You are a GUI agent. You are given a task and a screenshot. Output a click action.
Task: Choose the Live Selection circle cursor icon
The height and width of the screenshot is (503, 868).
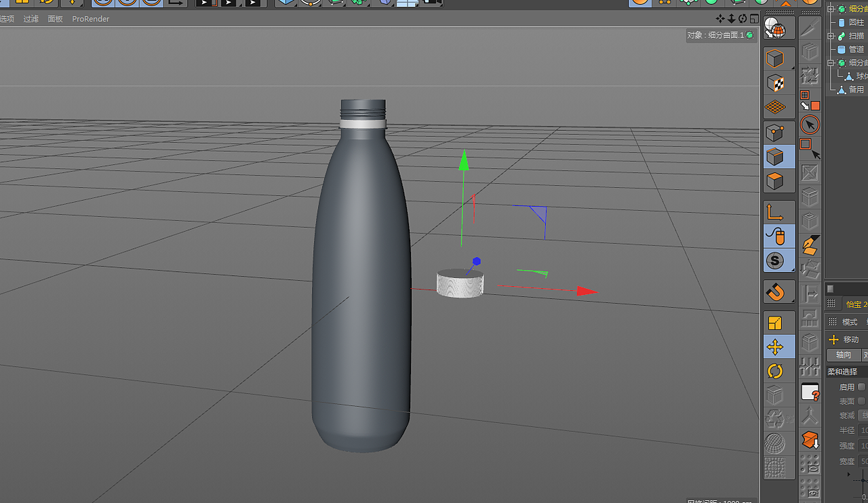click(x=810, y=125)
